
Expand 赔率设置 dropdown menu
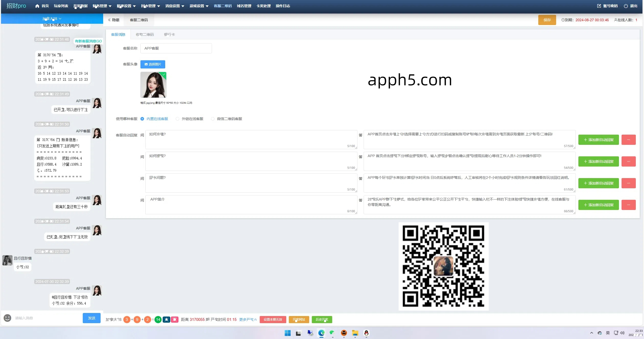126,6
